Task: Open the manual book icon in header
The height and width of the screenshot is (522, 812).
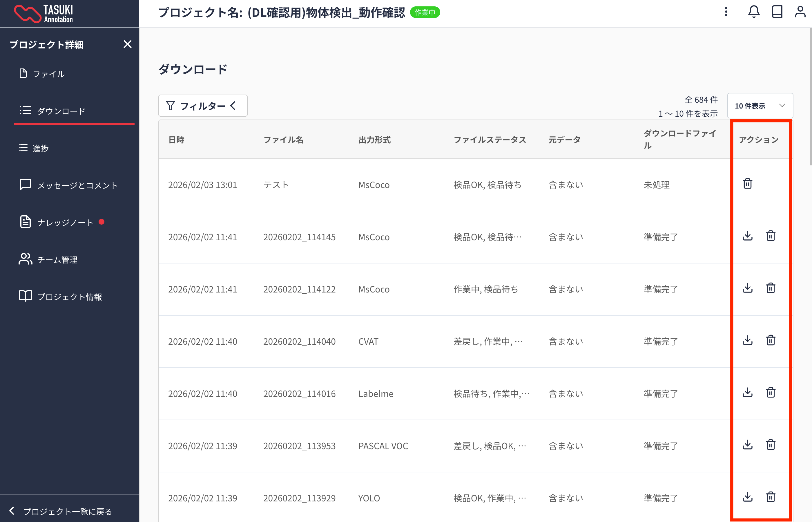Action: [777, 12]
